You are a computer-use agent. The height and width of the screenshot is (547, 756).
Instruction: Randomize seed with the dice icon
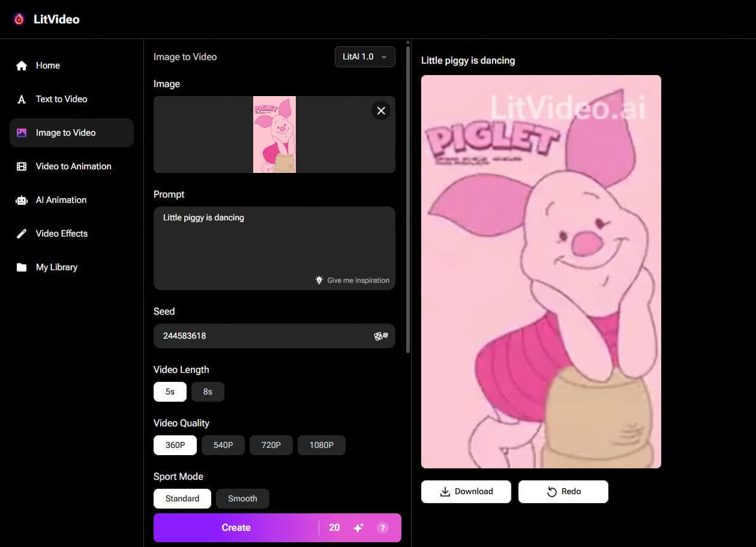pos(381,336)
